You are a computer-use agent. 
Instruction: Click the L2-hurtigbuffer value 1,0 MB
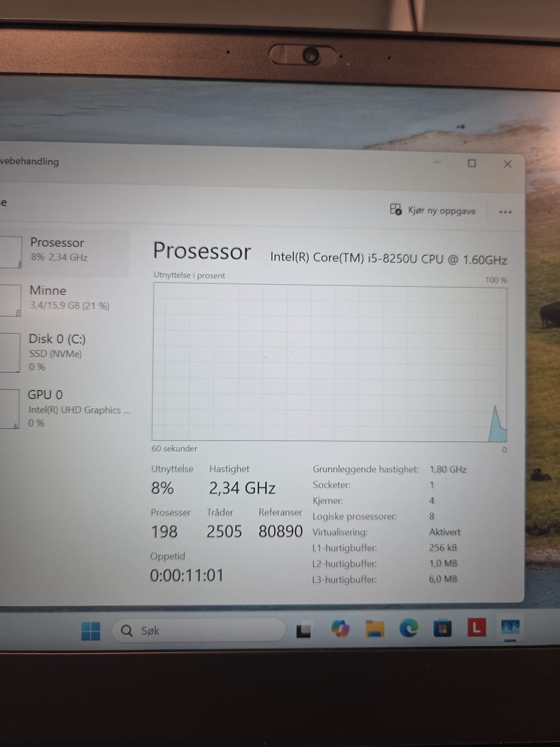point(443,563)
